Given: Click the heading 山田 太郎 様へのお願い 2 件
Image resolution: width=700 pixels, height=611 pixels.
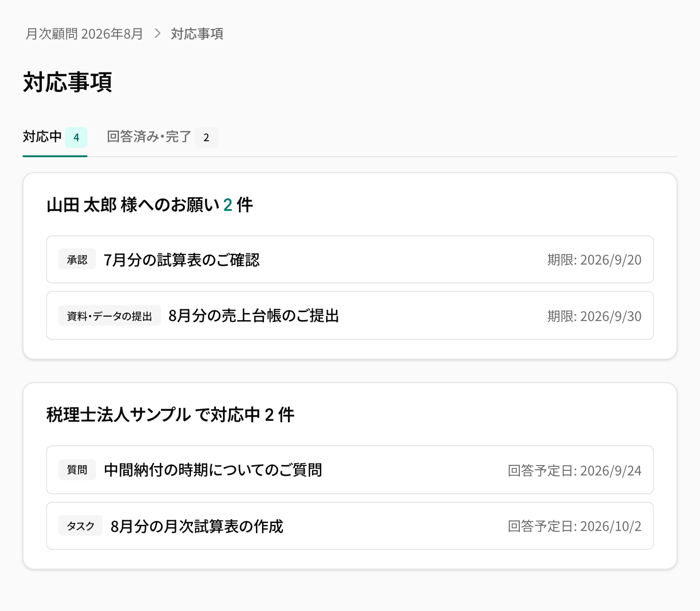Looking at the screenshot, I should [150, 205].
